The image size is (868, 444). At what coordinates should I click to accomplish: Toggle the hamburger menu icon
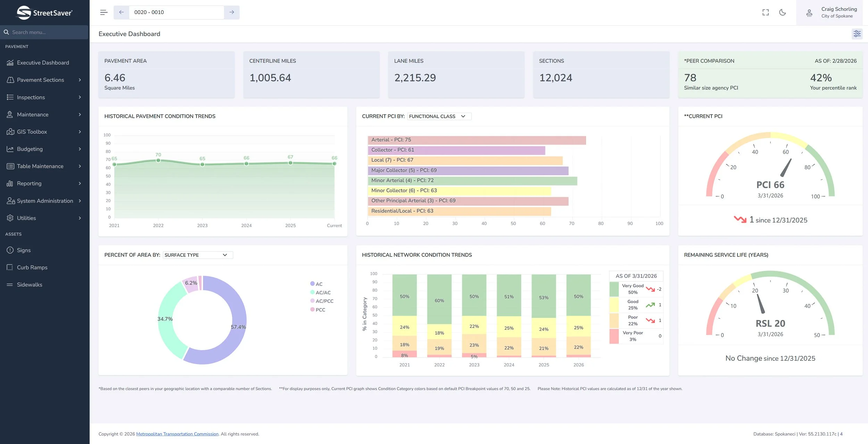(x=103, y=13)
